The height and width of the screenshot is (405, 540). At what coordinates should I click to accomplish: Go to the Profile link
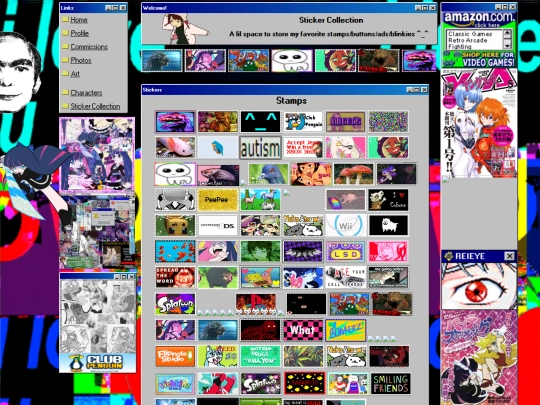coord(79,33)
